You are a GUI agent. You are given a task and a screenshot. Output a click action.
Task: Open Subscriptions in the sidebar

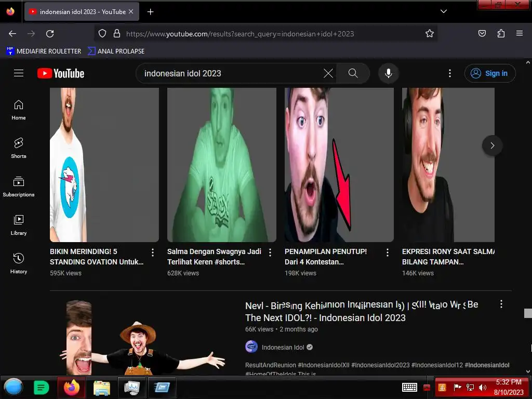pyautogui.click(x=19, y=187)
